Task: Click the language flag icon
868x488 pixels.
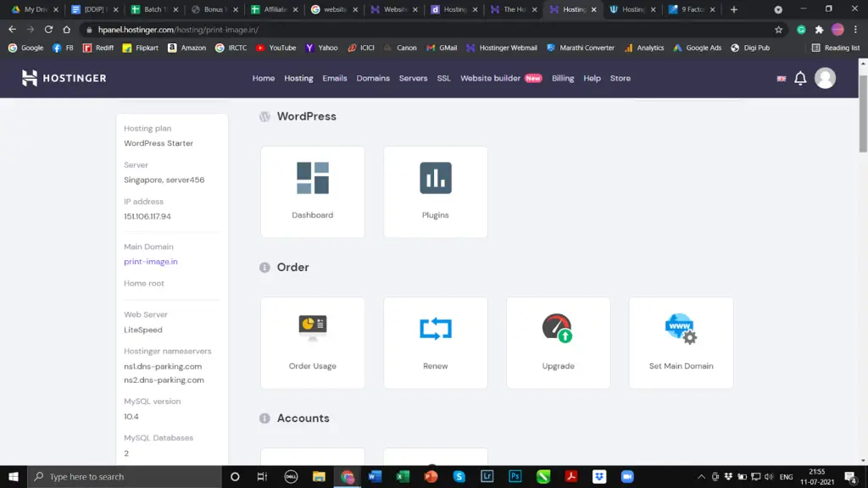Action: point(781,79)
